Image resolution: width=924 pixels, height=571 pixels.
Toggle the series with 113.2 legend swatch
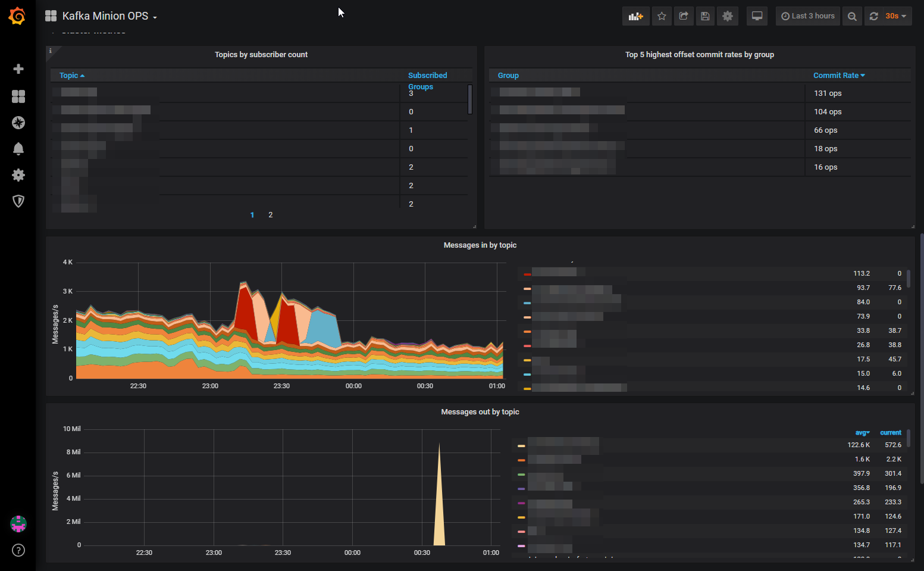[x=527, y=274]
